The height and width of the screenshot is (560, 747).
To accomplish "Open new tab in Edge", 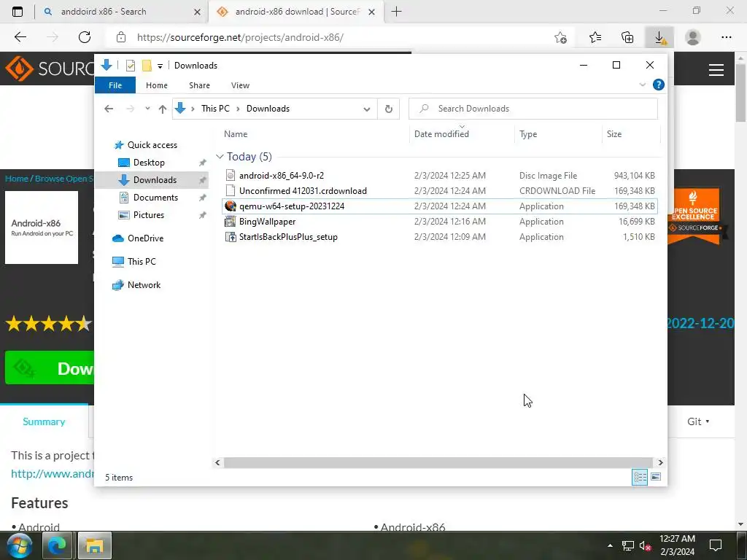I will 396,12.
